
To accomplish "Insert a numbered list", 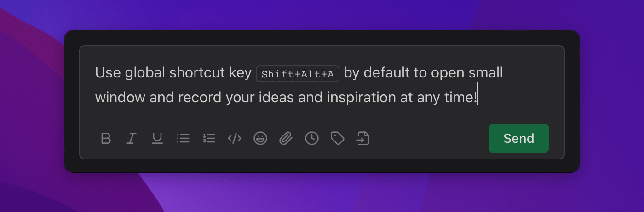I will (209, 138).
